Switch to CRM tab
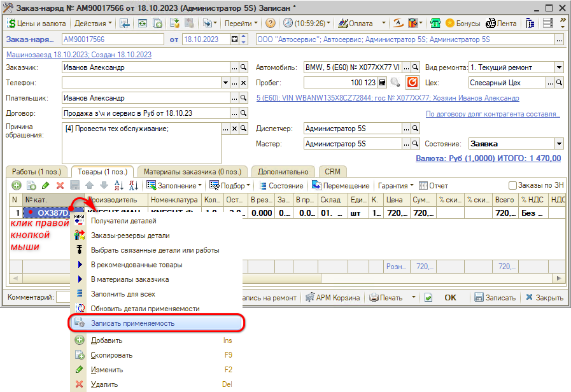The width and height of the screenshot is (571, 392). point(332,171)
